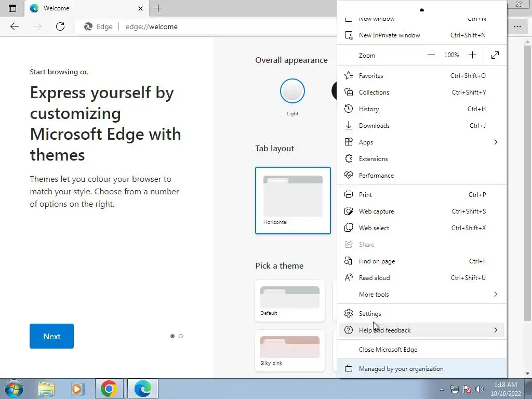Expand the Apps submenu arrow
Image resolution: width=532 pixels, height=399 pixels.
click(496, 142)
